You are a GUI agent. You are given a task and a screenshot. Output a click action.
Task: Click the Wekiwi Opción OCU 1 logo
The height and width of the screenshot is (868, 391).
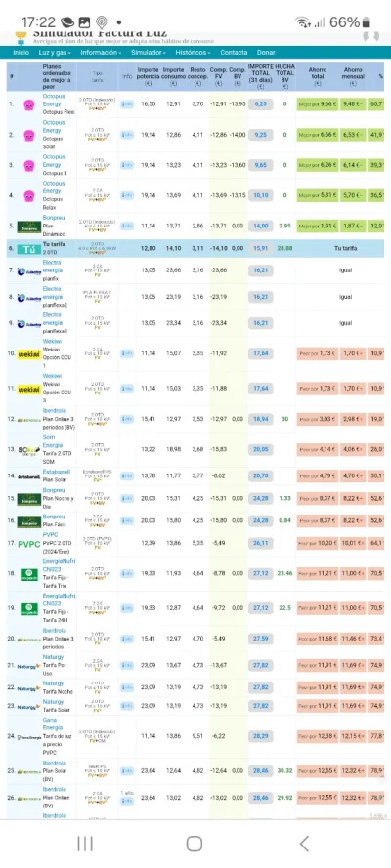coord(28,353)
